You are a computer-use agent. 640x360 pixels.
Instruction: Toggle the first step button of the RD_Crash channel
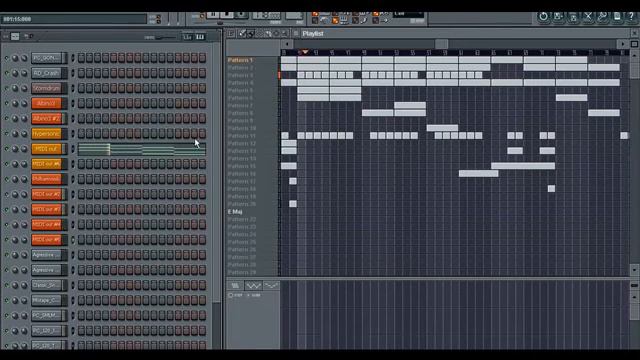(x=81, y=73)
